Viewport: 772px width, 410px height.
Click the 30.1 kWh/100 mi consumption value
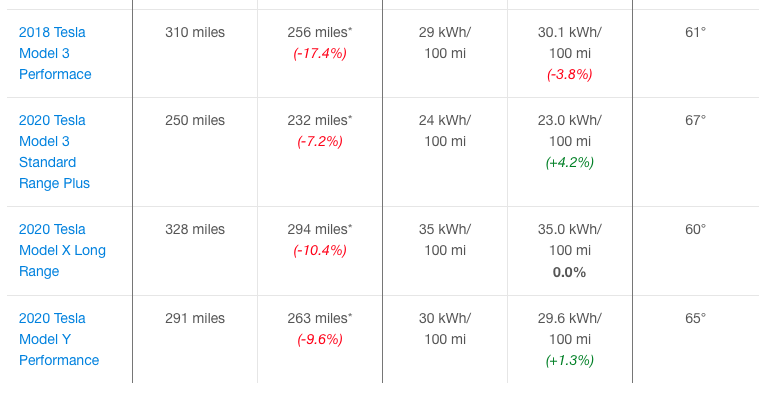pyautogui.click(x=569, y=42)
